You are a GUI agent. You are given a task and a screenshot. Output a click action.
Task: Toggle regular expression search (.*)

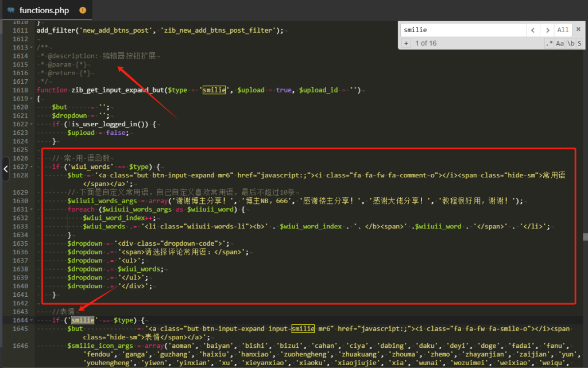click(x=549, y=43)
